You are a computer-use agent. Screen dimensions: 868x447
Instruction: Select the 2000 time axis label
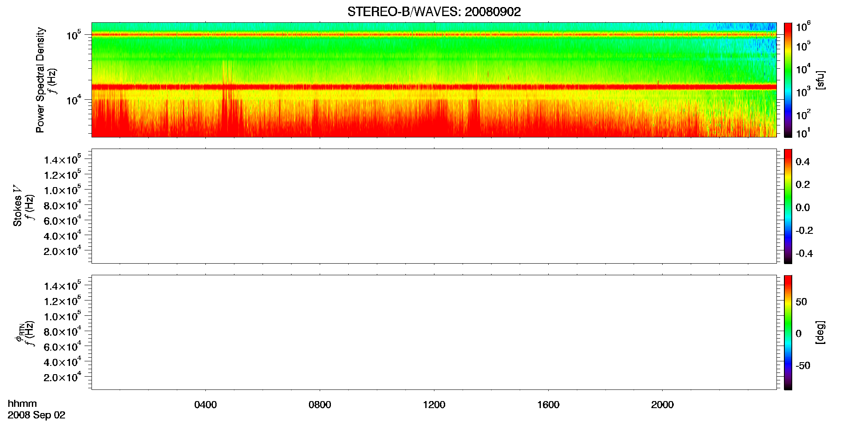662,405
